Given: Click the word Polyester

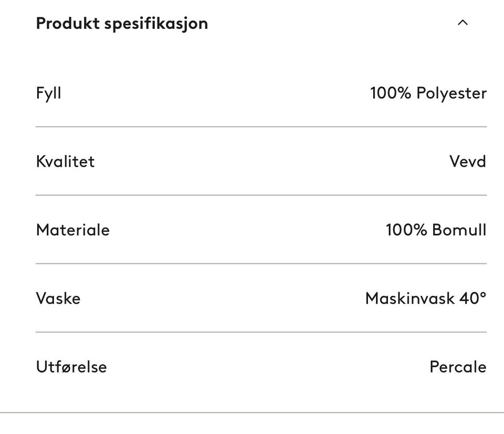Looking at the screenshot, I should 451,94.
